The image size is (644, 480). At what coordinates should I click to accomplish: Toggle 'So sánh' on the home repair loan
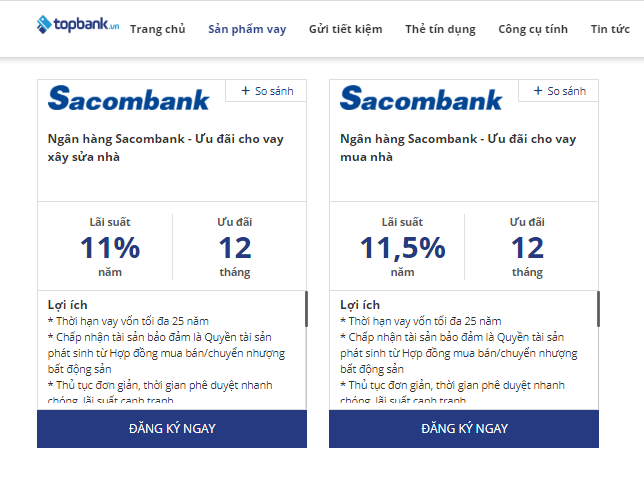265,91
